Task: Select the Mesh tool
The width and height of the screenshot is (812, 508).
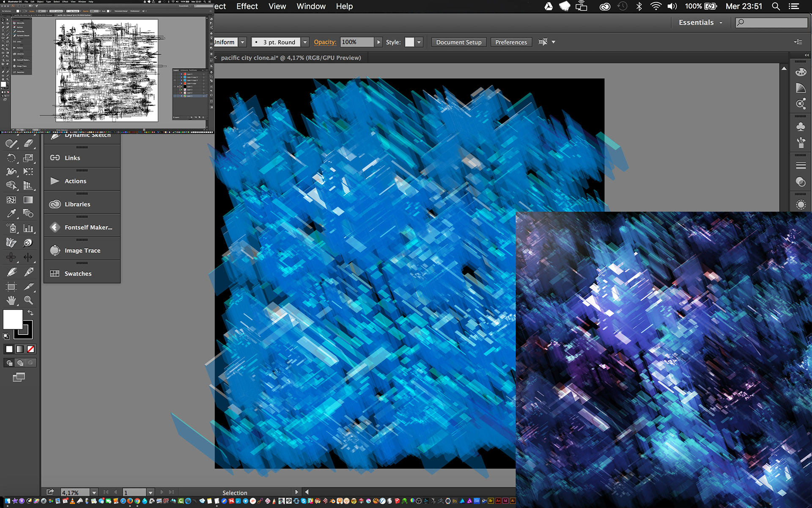Action: click(x=11, y=200)
